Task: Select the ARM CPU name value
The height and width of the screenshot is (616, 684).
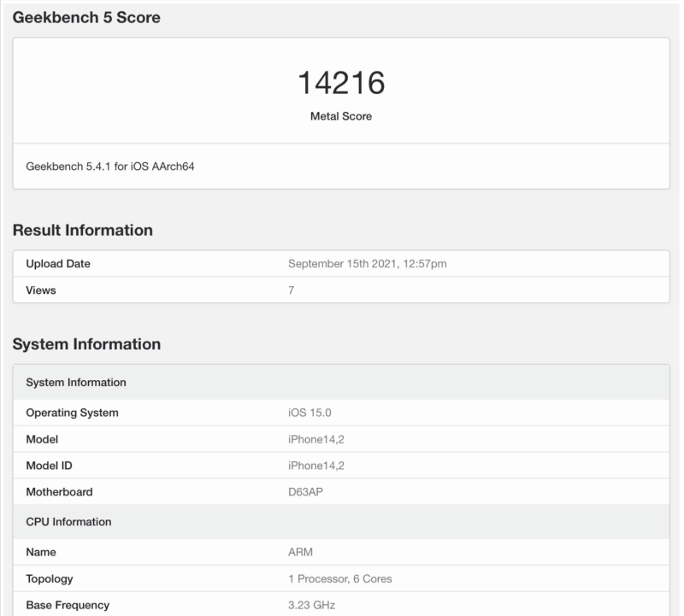Action: click(300, 553)
